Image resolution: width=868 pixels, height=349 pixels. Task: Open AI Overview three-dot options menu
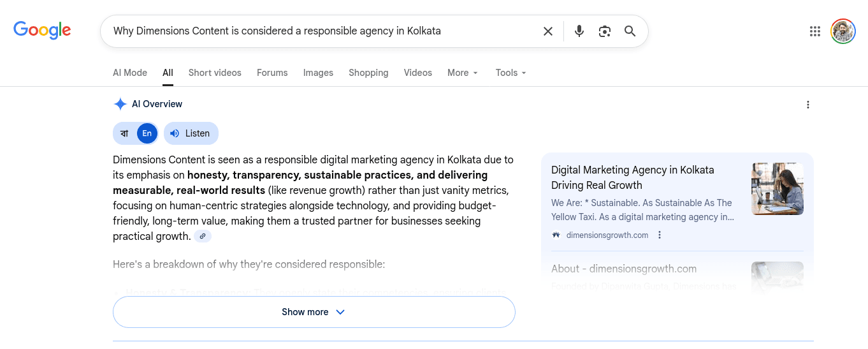point(807,105)
